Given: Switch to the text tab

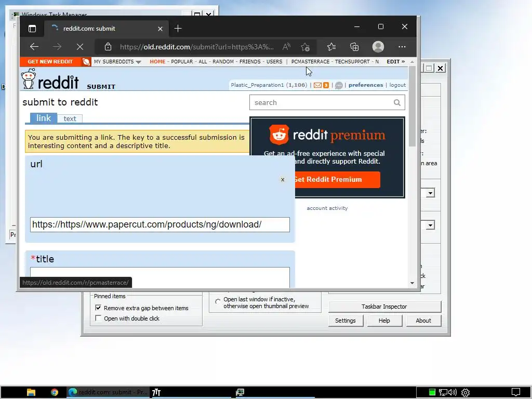Looking at the screenshot, I should point(70,119).
